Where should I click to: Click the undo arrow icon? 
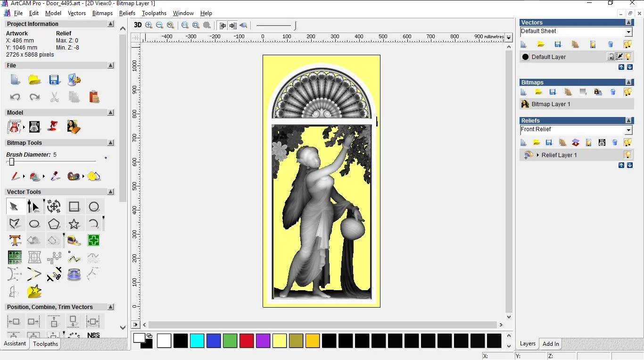click(x=15, y=97)
